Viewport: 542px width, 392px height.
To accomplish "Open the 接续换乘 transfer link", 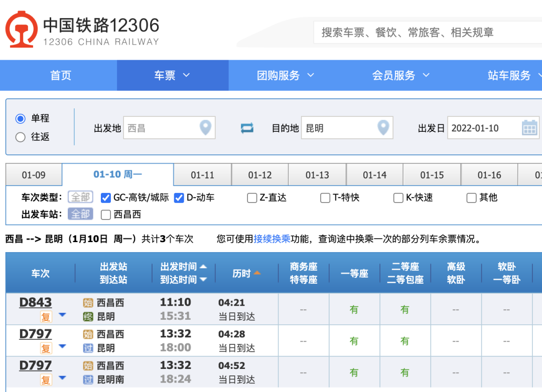I will point(272,239).
